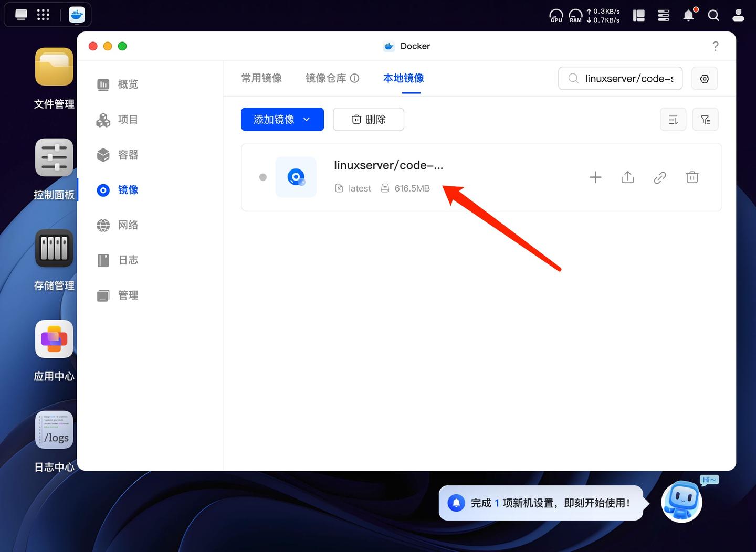756x552 pixels.
Task: Open 存储管理 desktop app
Action: [54, 248]
